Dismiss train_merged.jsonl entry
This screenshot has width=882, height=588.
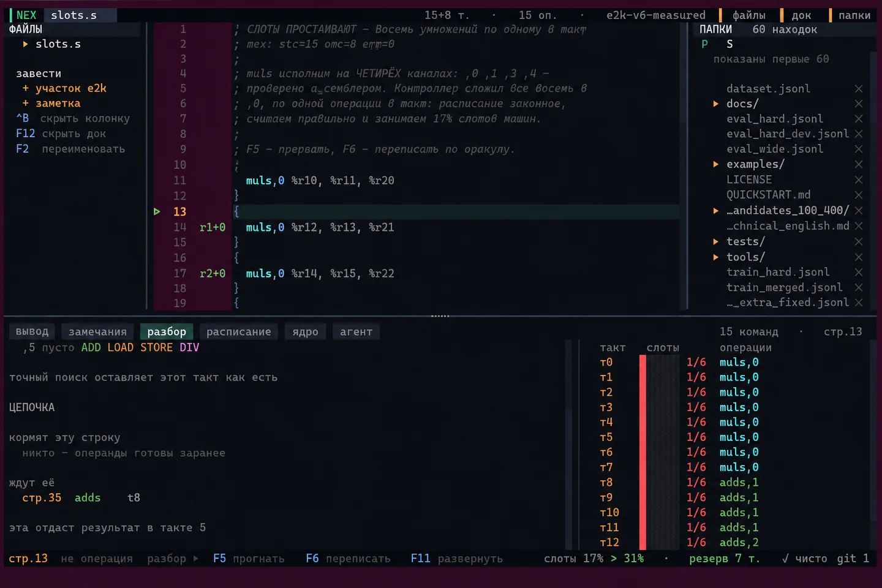pos(859,287)
